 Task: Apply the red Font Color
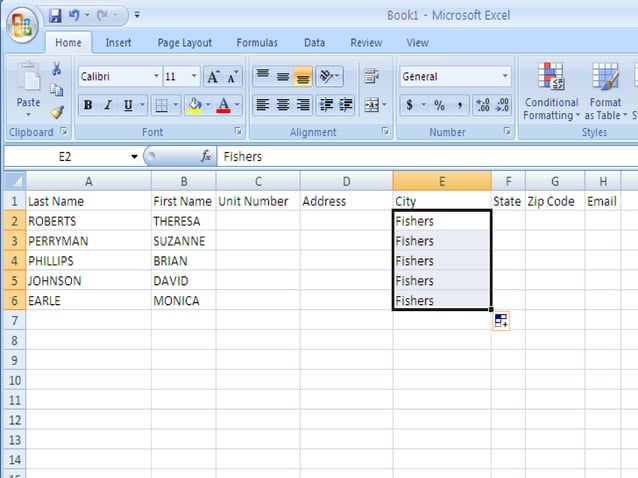click(223, 105)
